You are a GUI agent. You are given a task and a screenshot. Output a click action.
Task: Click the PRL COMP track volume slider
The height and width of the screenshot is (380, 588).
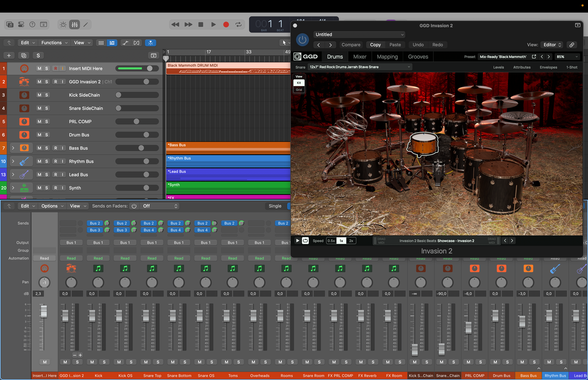point(137,121)
